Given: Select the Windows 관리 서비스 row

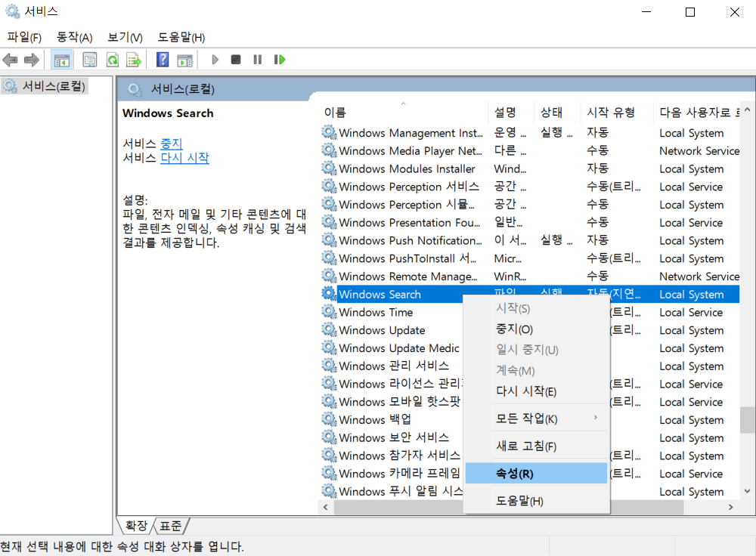Looking at the screenshot, I should 530,366.
